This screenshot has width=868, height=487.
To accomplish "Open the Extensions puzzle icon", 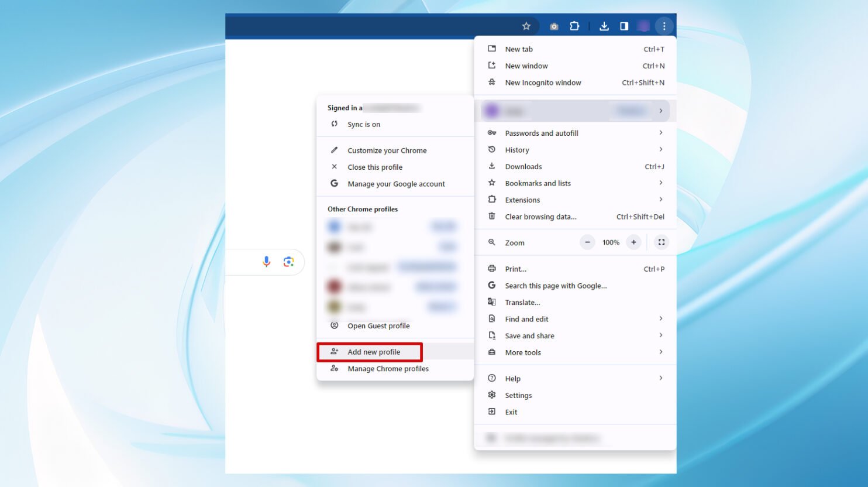I will [574, 26].
